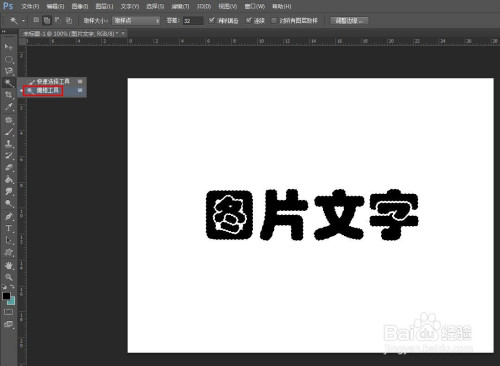Pick 快速选择工具 from the tool flyout
Image resolution: width=500 pixels, height=366 pixels.
(x=53, y=81)
